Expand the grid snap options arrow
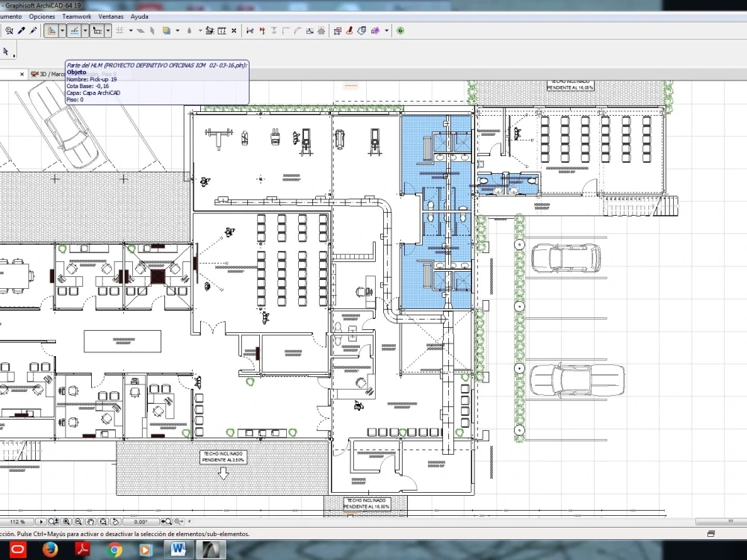Image resolution: width=747 pixels, height=560 pixels. (x=131, y=31)
